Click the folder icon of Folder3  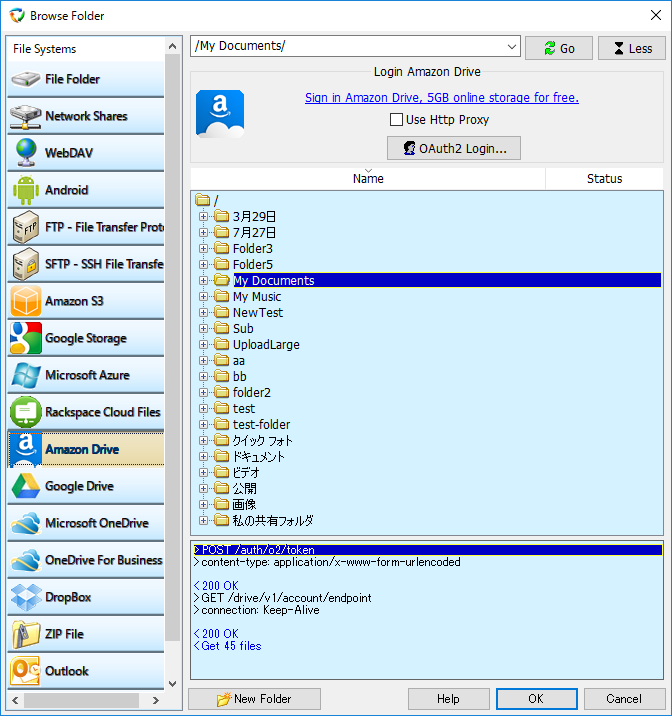[221, 248]
